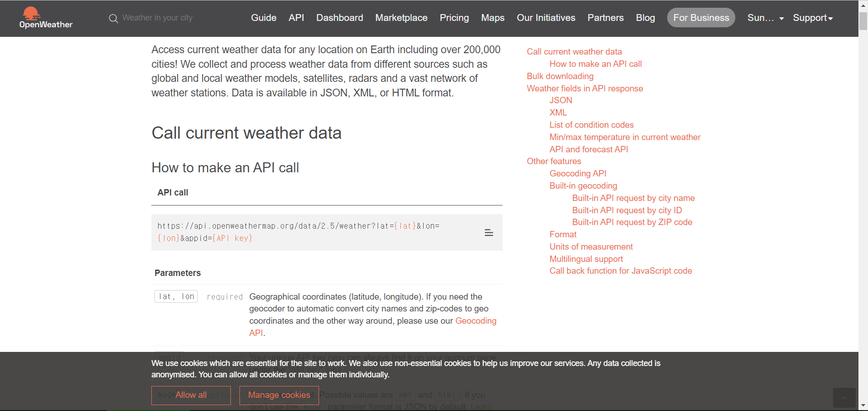Click Allow all cookies button

click(x=191, y=395)
